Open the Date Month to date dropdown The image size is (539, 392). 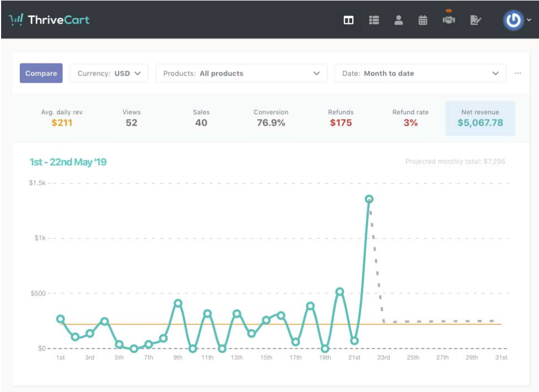pyautogui.click(x=420, y=73)
